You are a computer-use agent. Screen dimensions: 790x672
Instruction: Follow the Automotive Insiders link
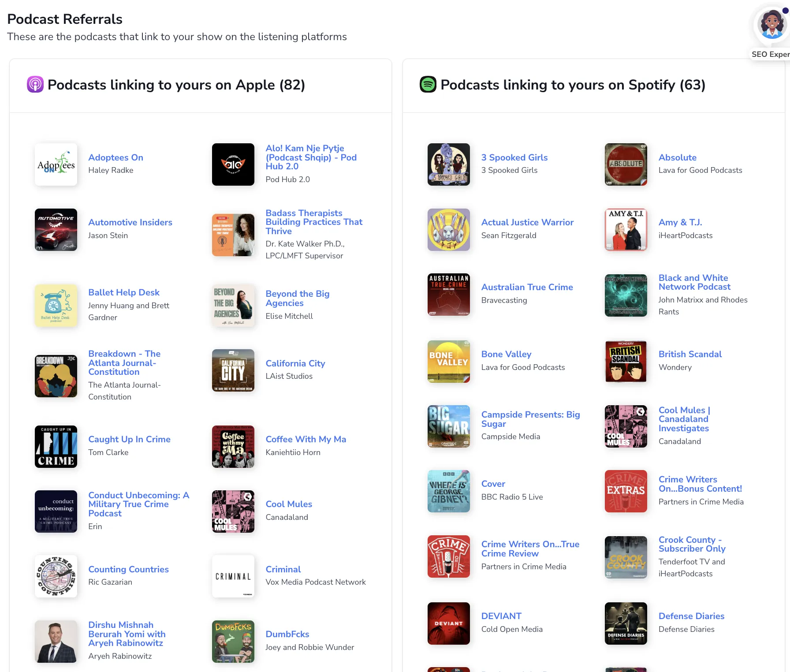point(130,222)
